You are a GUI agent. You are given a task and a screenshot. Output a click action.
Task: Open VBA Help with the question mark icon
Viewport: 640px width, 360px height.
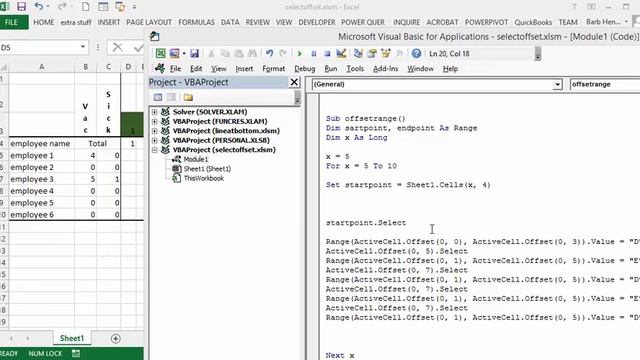click(416, 53)
